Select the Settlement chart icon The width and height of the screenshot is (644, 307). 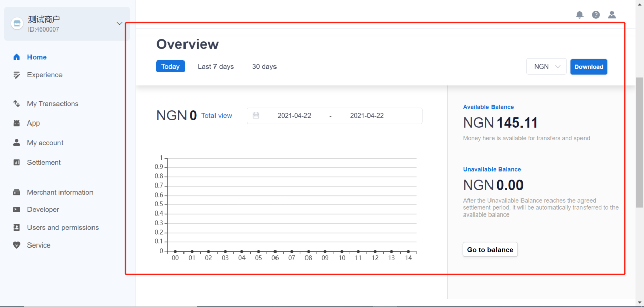point(17,163)
